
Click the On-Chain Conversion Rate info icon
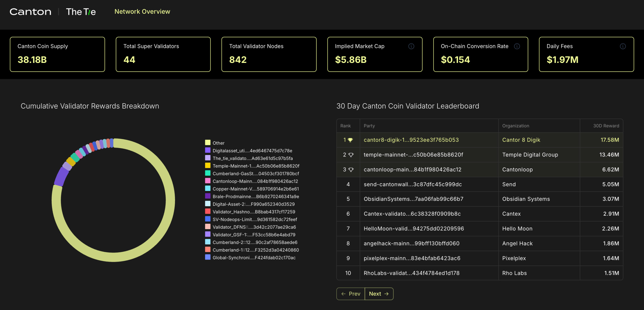(517, 46)
